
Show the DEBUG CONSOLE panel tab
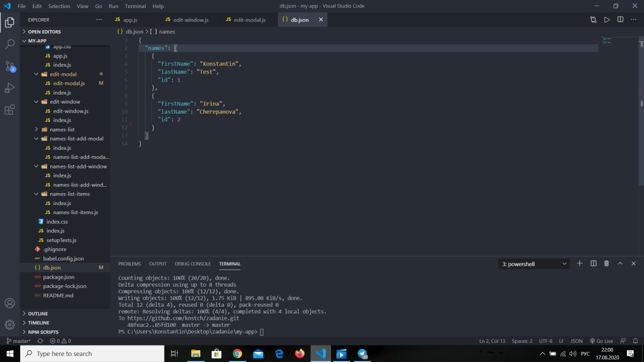193,263
